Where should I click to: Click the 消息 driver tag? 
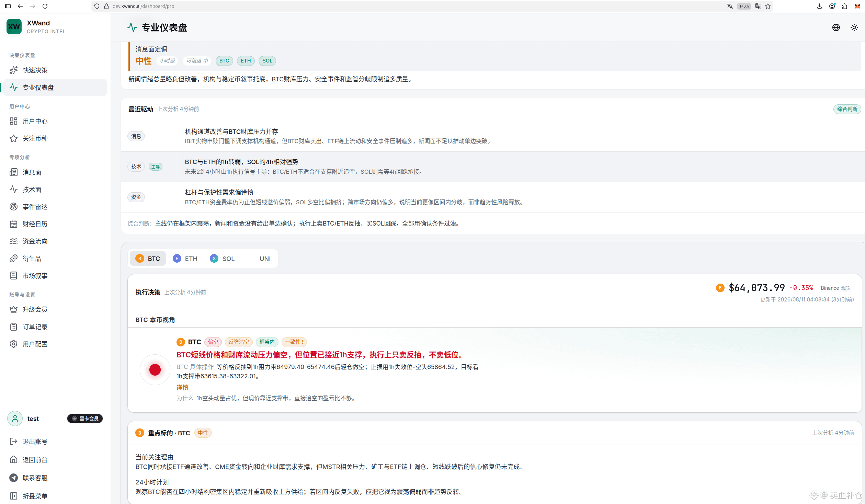[136, 136]
